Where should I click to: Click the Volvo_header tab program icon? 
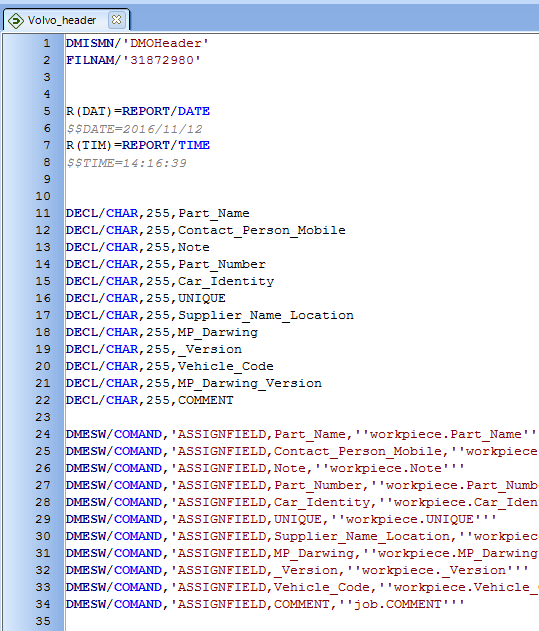(16, 21)
